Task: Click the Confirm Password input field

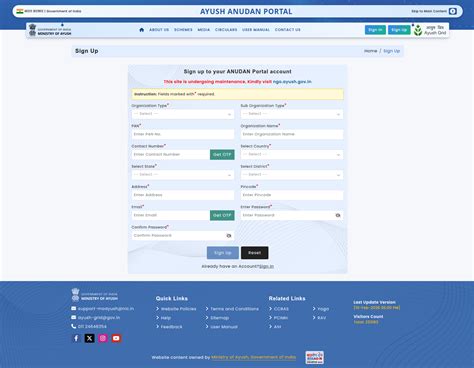Action: (x=183, y=236)
